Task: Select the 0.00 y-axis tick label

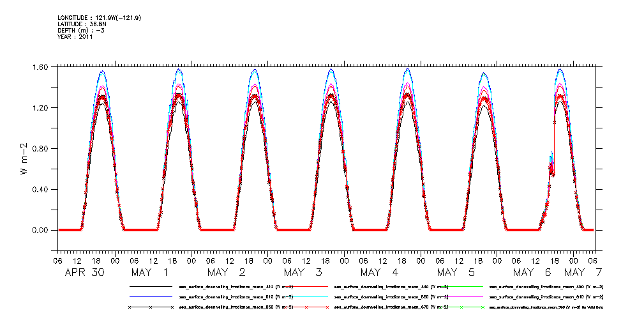Action: [x=41, y=230]
